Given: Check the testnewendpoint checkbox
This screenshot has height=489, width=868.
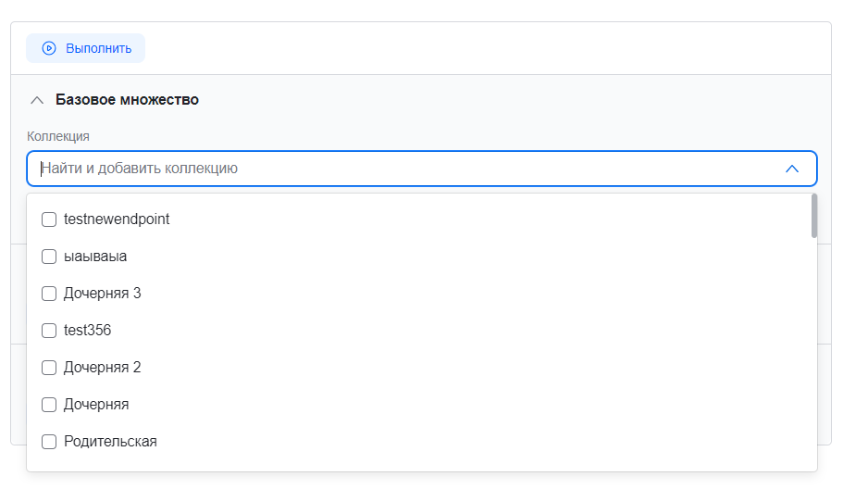Looking at the screenshot, I should pyautogui.click(x=49, y=219).
